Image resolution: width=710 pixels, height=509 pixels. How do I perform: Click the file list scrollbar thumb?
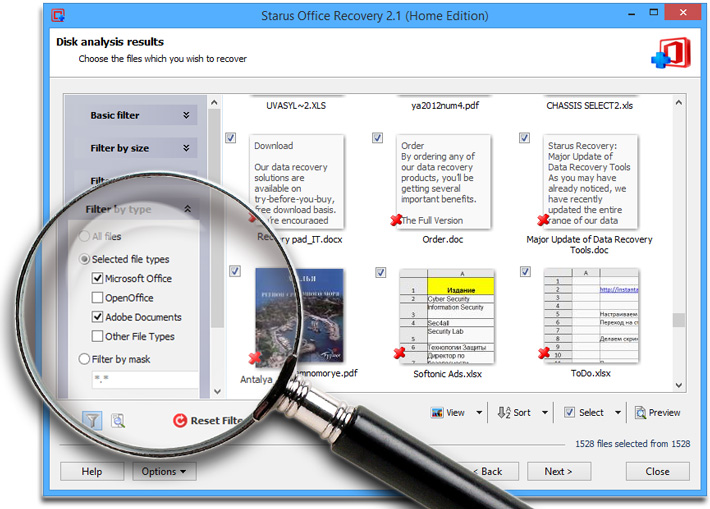click(x=678, y=320)
